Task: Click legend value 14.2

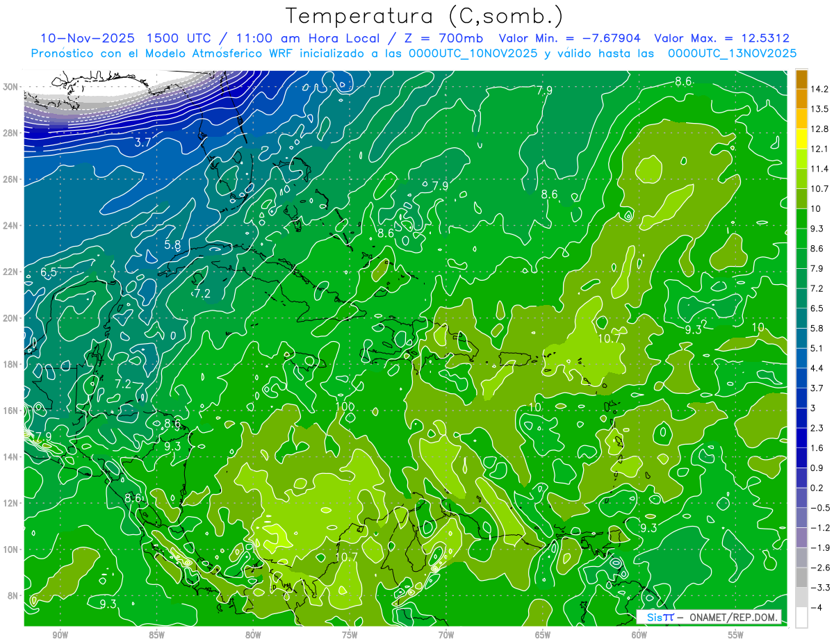Action: point(821,89)
